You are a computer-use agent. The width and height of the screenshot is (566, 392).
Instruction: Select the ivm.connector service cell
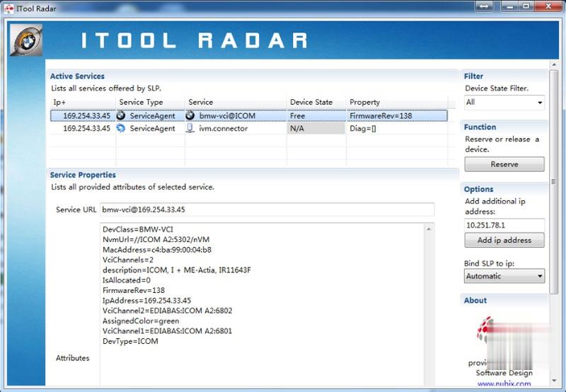point(236,128)
